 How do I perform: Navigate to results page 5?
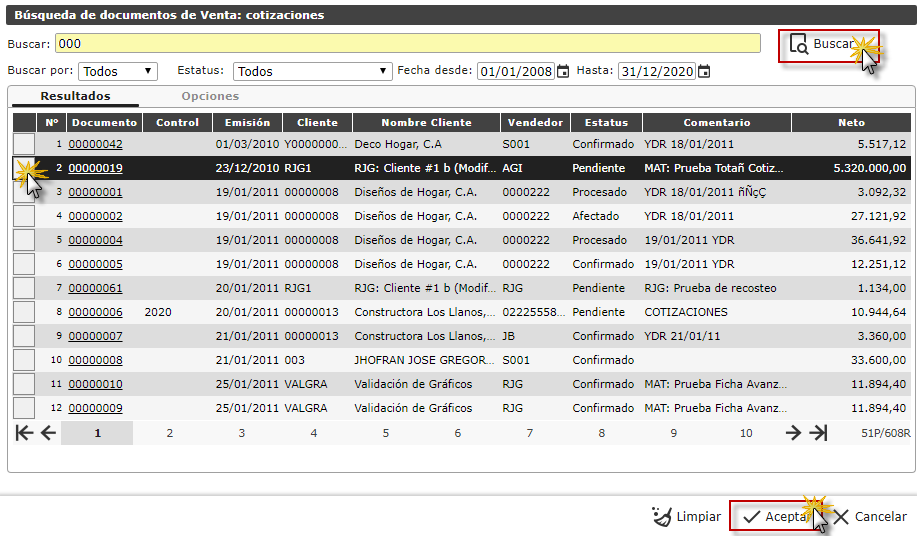coord(385,433)
